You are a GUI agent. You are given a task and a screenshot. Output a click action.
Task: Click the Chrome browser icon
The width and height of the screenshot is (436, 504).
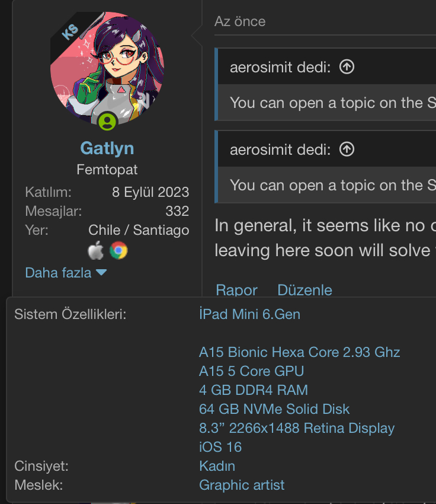118,251
